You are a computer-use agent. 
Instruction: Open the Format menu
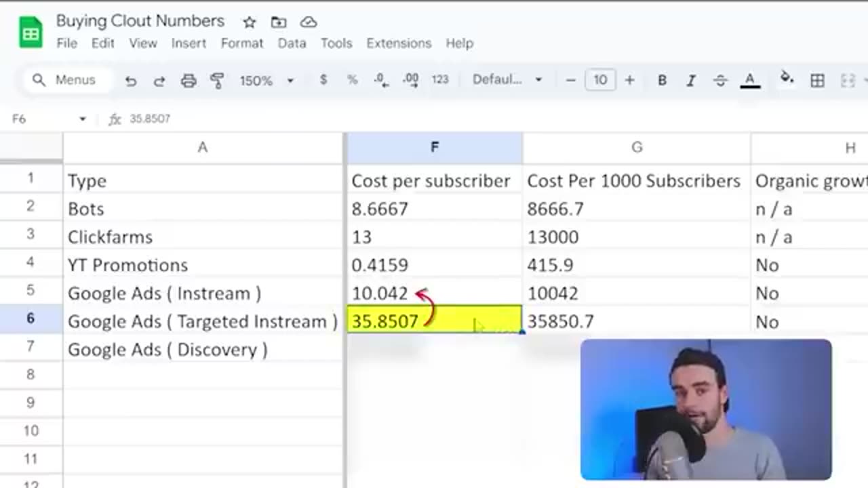[242, 43]
